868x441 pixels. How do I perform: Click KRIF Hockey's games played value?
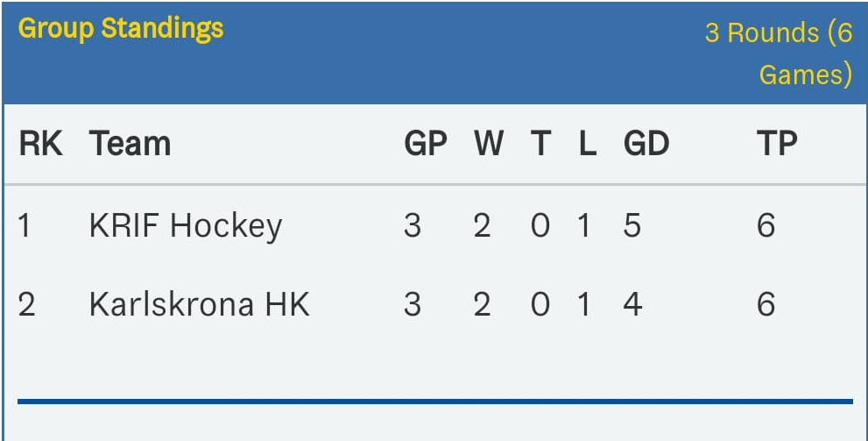[412, 226]
